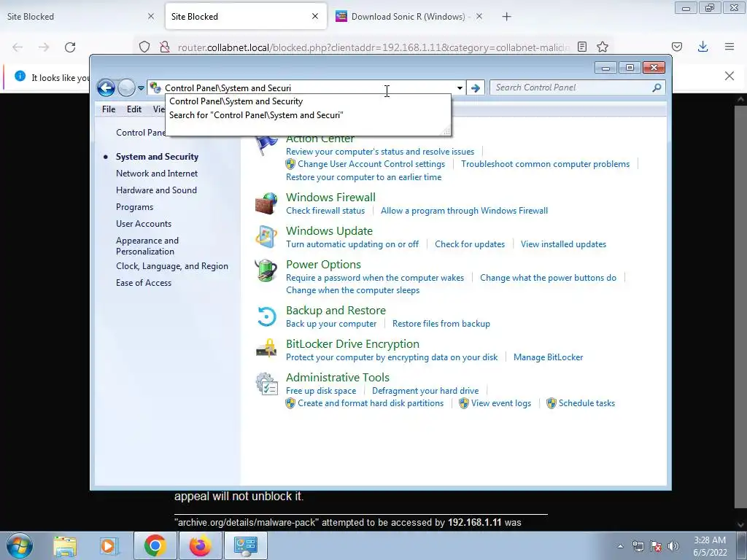
Task: Click Create and format hard disk partitions
Action: point(371,403)
